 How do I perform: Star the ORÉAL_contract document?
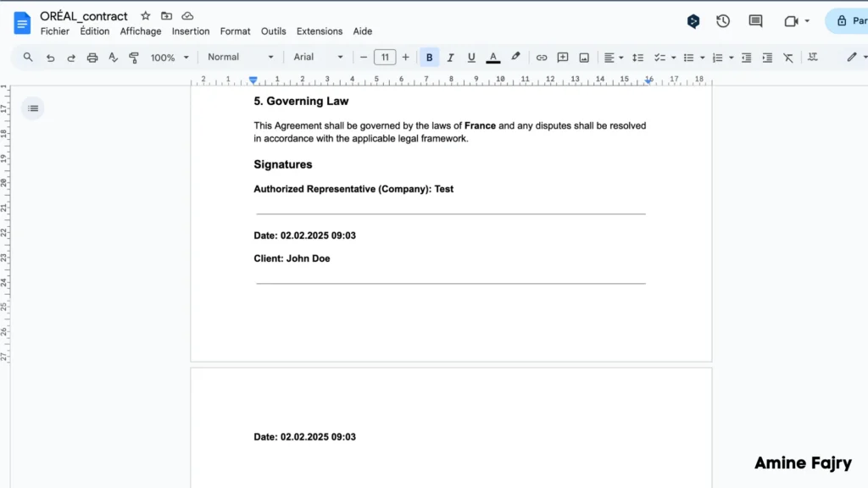point(145,16)
